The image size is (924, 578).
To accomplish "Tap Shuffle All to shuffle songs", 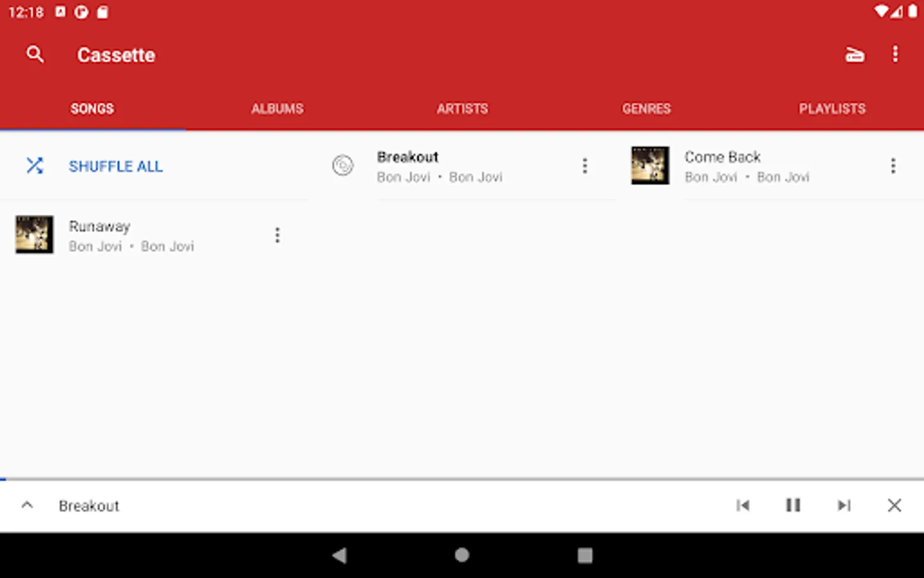I will pyautogui.click(x=116, y=166).
